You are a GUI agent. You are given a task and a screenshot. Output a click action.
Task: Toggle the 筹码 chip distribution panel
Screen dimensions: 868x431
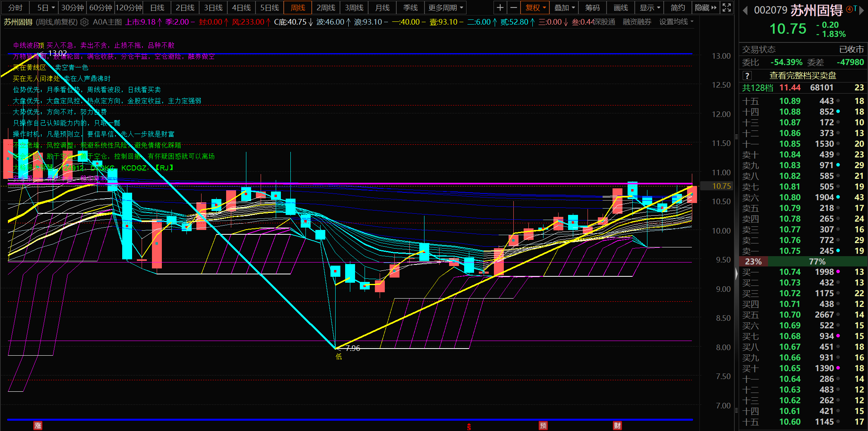click(592, 8)
